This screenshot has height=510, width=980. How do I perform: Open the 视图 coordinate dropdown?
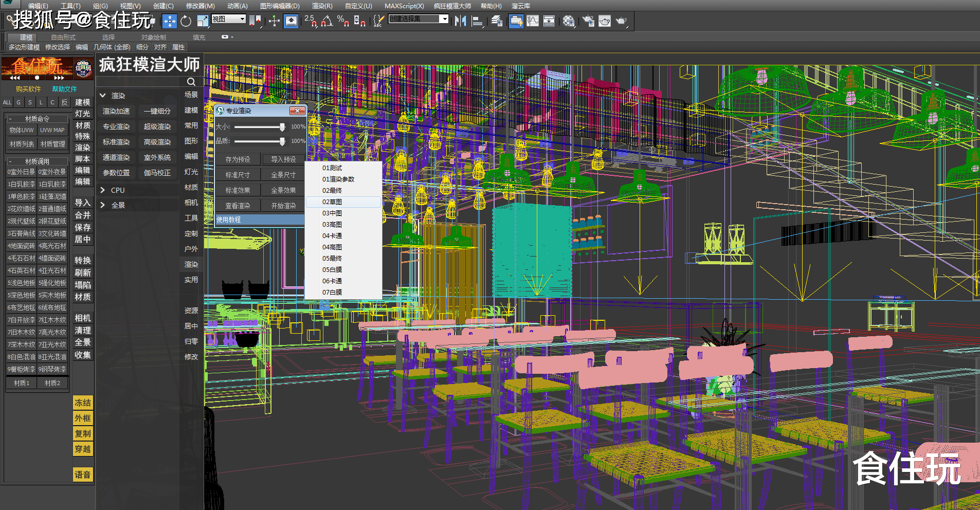(x=229, y=19)
